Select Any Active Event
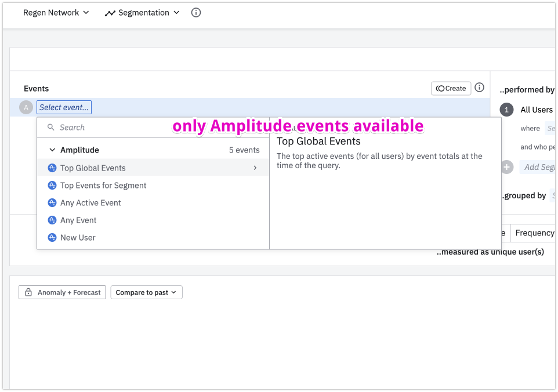 [153, 203]
